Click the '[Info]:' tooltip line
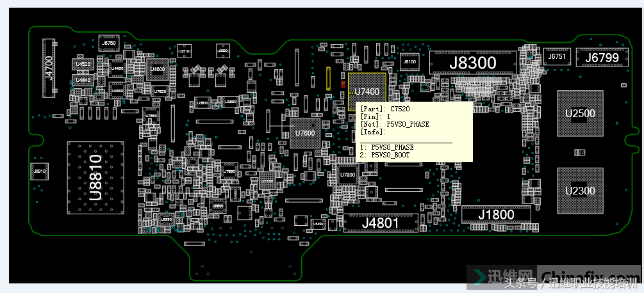Image resolution: width=644 pixels, height=293 pixels. pyautogui.click(x=373, y=132)
